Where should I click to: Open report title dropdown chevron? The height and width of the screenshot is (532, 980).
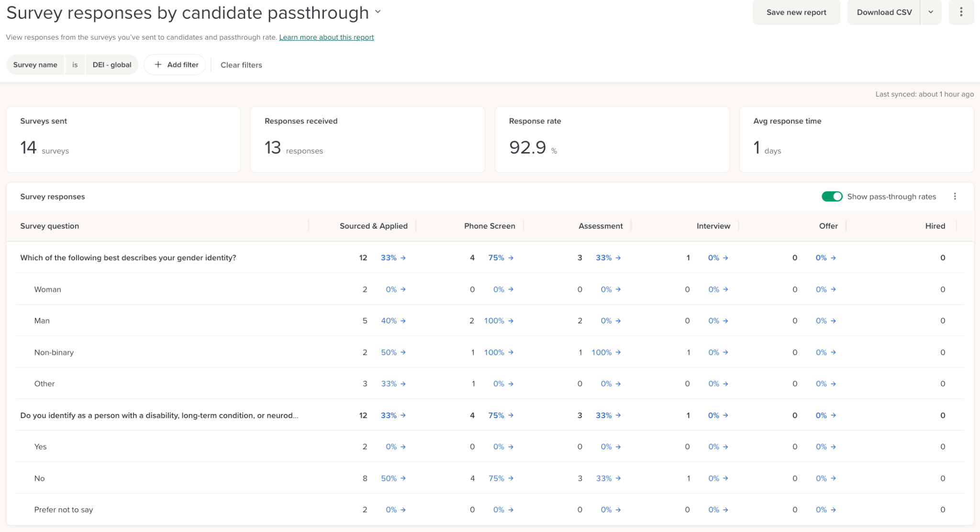click(x=378, y=11)
